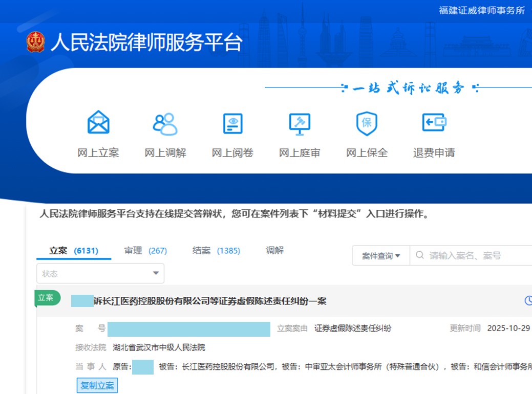Click the 网上庭审 label
Image resolution: width=532 pixels, height=394 pixels.
point(300,153)
